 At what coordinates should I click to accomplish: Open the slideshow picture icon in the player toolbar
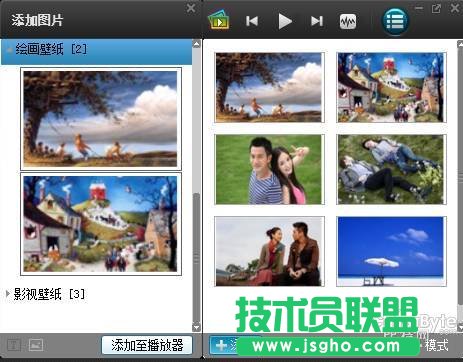tap(218, 20)
